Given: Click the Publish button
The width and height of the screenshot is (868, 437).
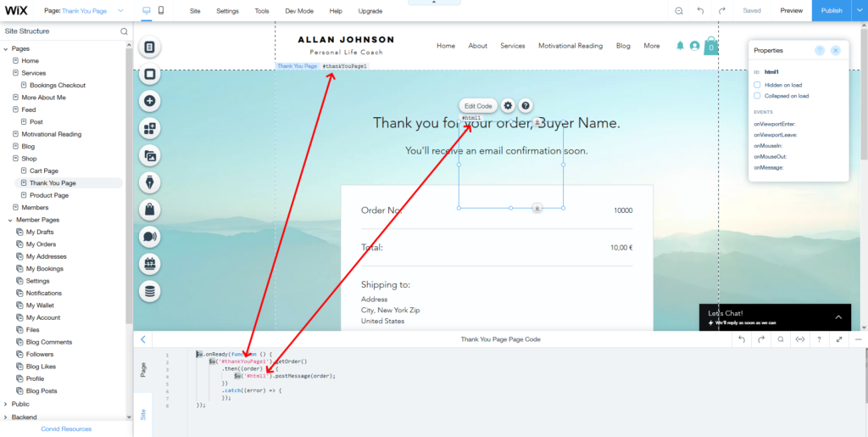Looking at the screenshot, I should [x=831, y=11].
